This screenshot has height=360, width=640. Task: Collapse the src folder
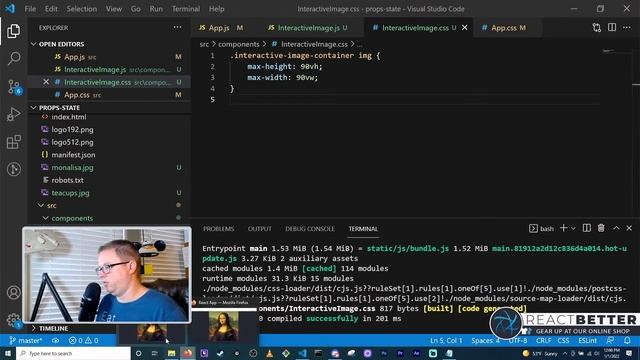click(51, 205)
